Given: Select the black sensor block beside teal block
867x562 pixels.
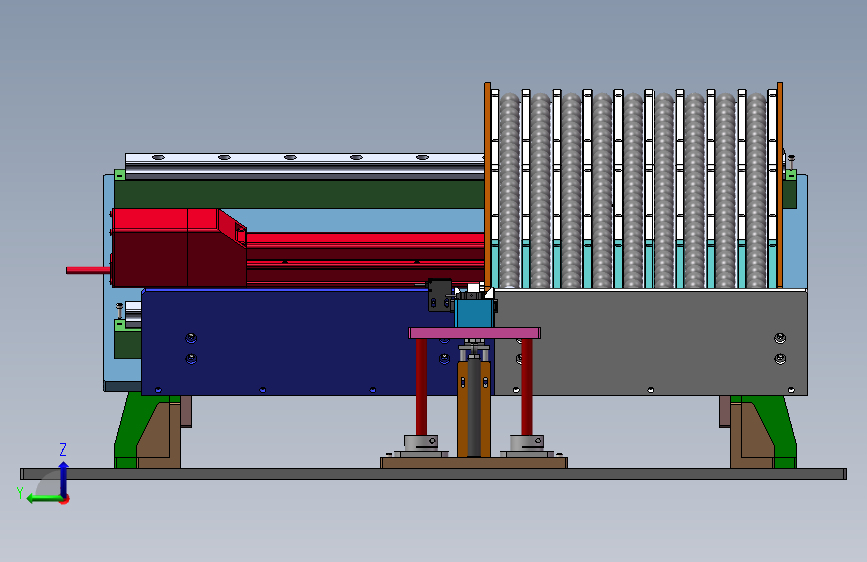Looking at the screenshot, I should point(440,295).
